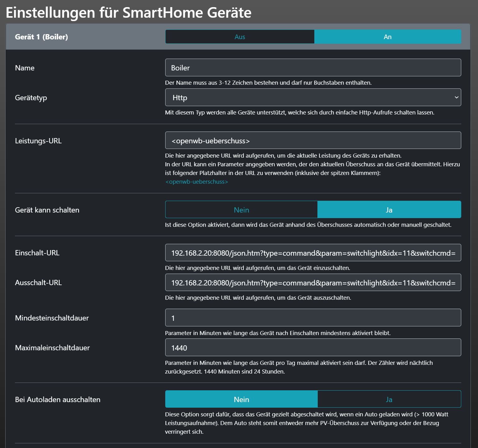Image resolution: width=478 pixels, height=448 pixels.
Task: Click the Leistungs-URL label
Action: click(38, 141)
